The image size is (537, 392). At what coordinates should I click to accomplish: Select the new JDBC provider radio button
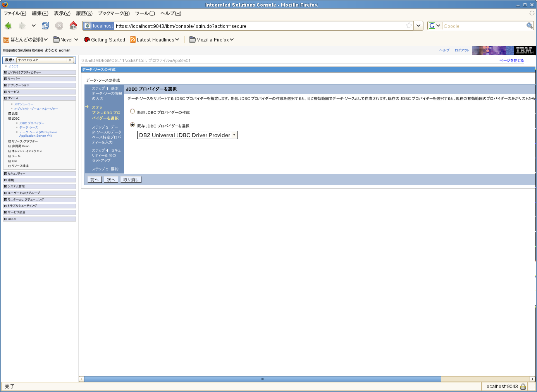coord(133,112)
